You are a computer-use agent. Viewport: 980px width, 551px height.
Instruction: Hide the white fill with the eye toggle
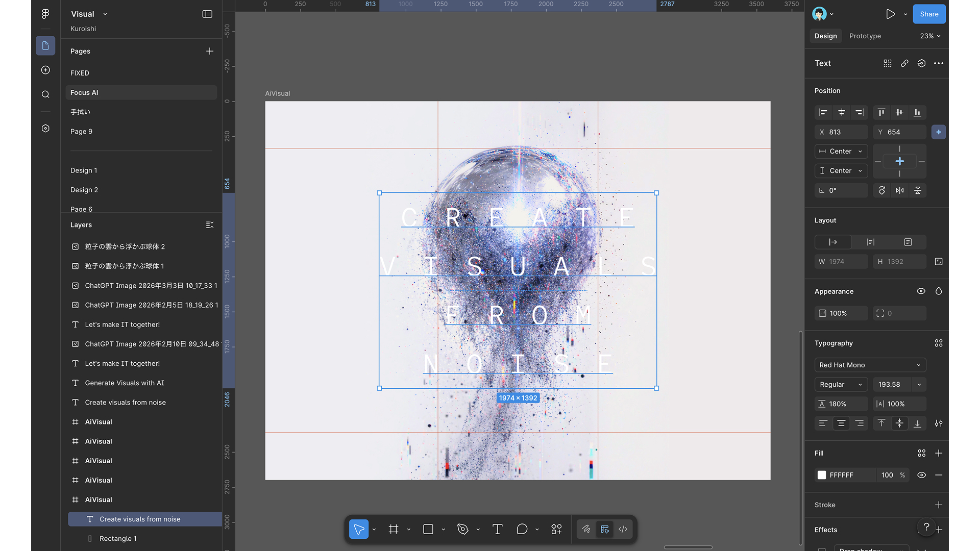click(921, 475)
